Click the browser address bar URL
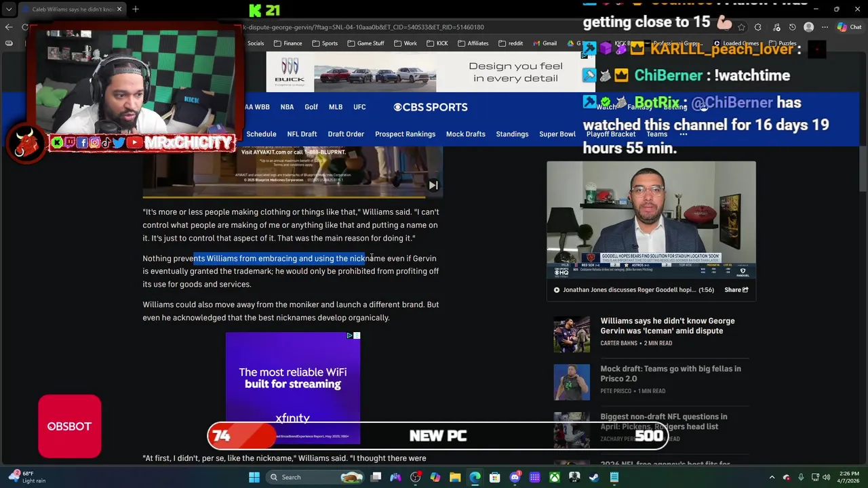The height and width of the screenshot is (488, 868). (x=363, y=27)
